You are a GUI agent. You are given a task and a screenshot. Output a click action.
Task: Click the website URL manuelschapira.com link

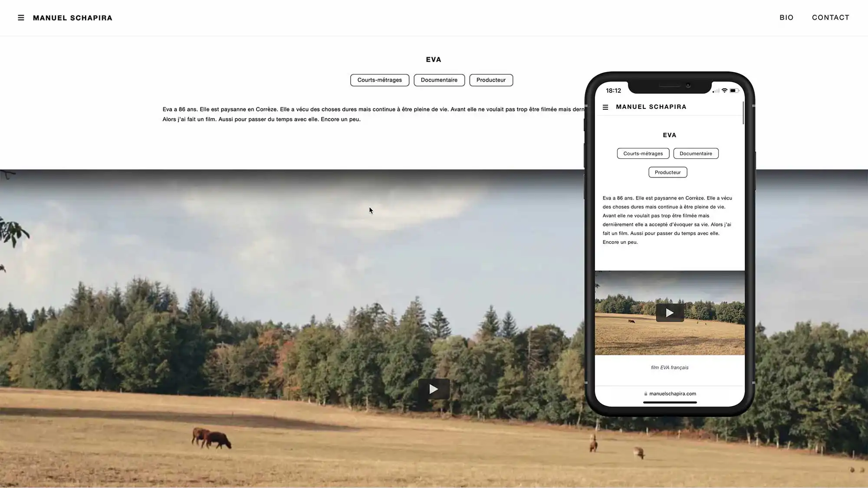pos(670,393)
